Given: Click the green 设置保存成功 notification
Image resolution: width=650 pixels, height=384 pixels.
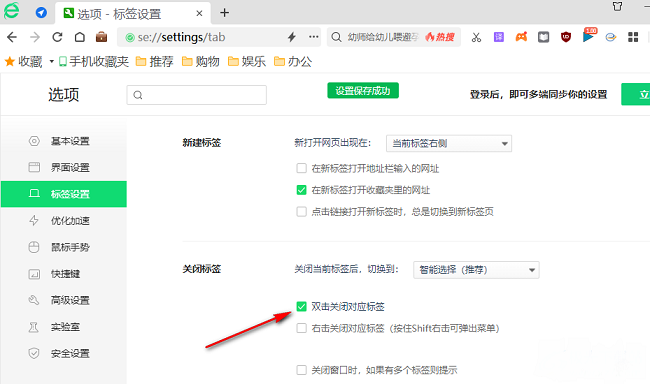Looking at the screenshot, I should pyautogui.click(x=363, y=90).
